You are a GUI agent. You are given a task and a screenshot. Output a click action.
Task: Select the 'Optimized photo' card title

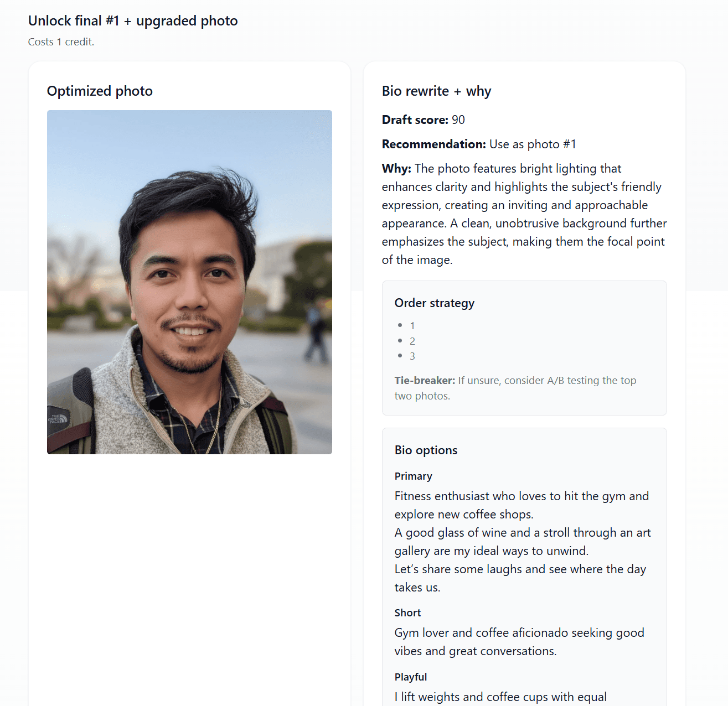[x=100, y=91]
